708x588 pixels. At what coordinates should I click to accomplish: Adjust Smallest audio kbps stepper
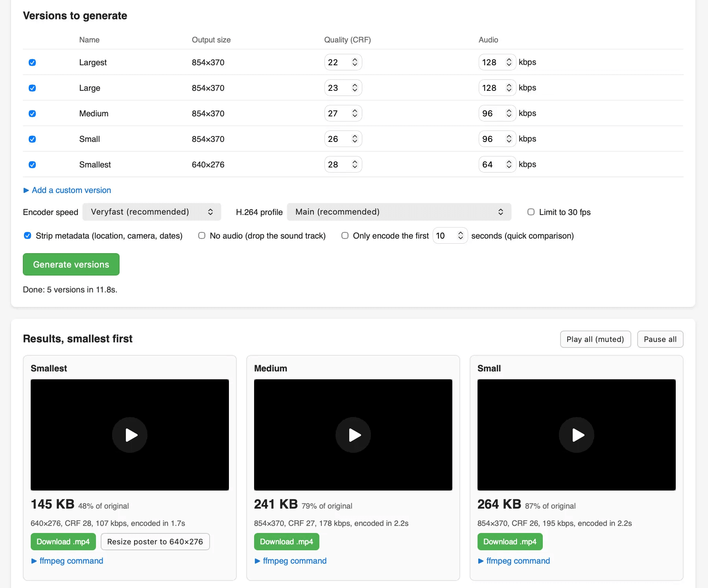509,164
